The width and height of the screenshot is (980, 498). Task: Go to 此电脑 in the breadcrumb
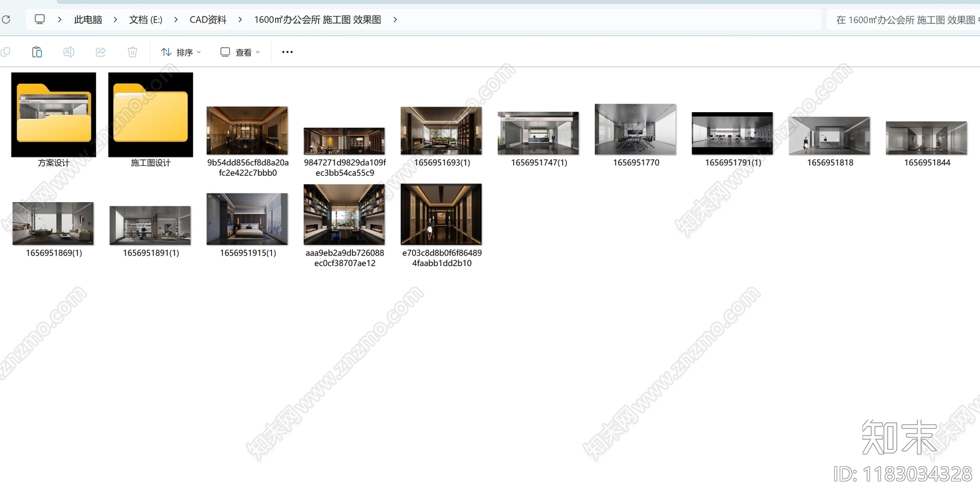pyautogui.click(x=88, y=20)
